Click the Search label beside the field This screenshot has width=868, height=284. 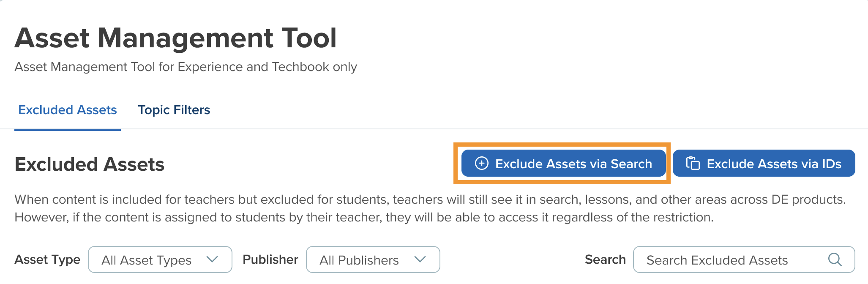coord(605,259)
